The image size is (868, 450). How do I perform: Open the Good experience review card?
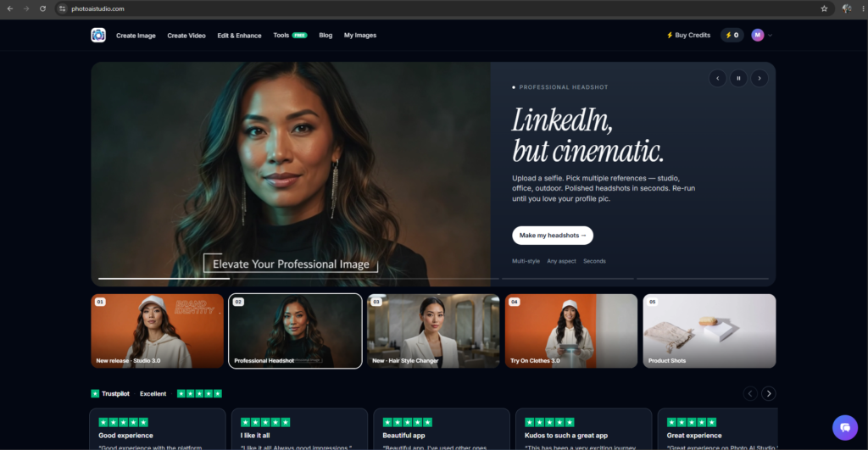coord(157,429)
